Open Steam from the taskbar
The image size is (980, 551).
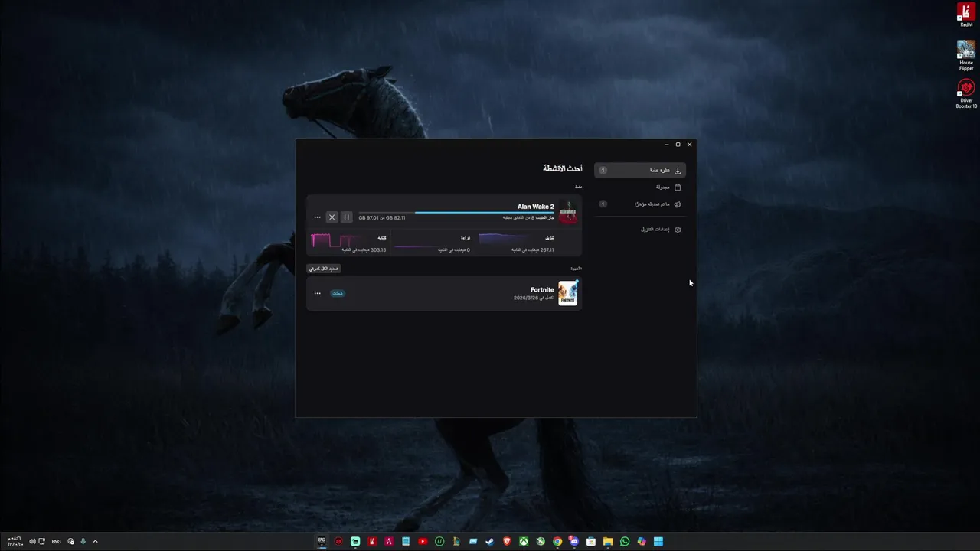(490, 541)
